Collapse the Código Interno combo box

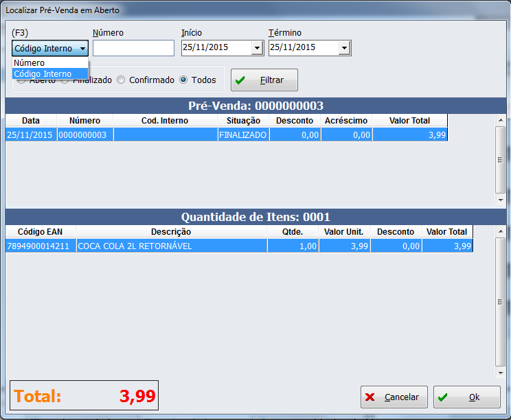[82, 49]
